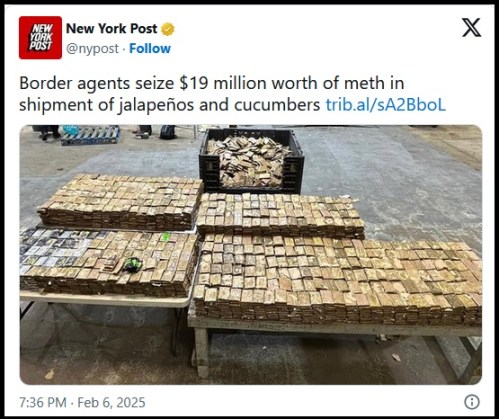This screenshot has width=499, height=419.
Task: Click the Feb 6, 2025 date text
Action: (x=111, y=402)
